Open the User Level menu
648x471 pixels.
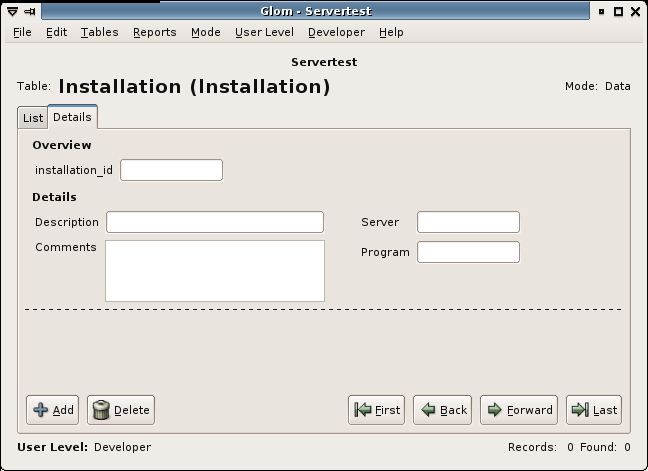click(264, 32)
